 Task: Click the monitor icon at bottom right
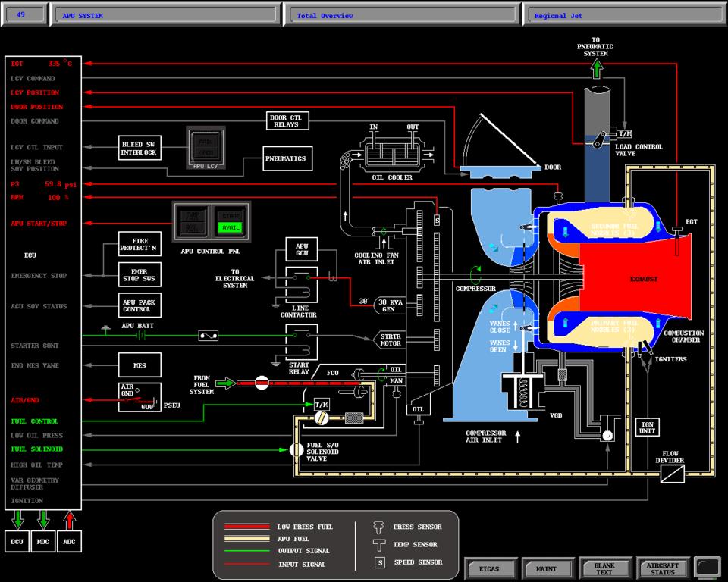708,567
